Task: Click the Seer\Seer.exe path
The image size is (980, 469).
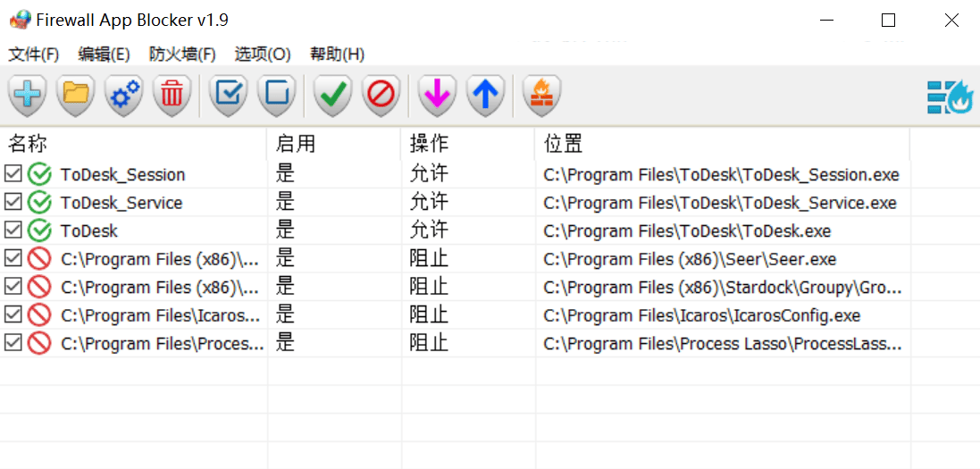Action: point(690,259)
